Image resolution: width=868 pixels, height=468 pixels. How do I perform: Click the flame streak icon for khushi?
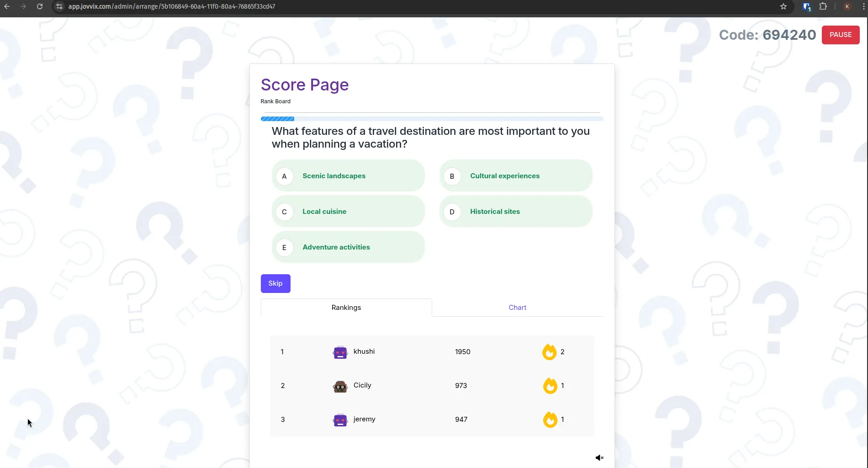[550, 351]
